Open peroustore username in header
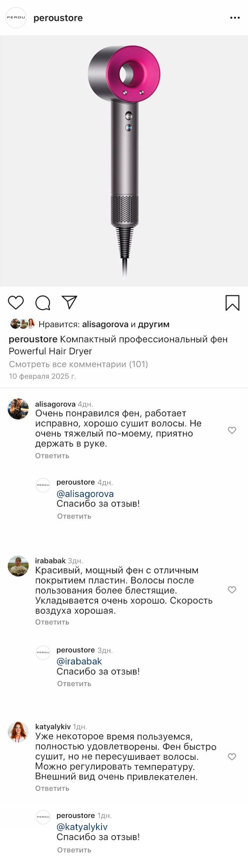Image resolution: width=248 pixels, height=868 pixels. pos(58,18)
